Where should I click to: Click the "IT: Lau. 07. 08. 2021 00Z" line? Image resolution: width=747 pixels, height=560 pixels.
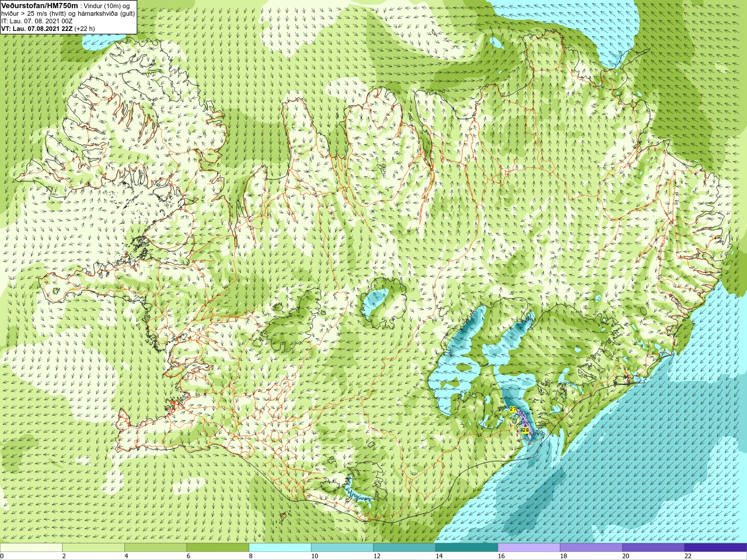click(37, 21)
